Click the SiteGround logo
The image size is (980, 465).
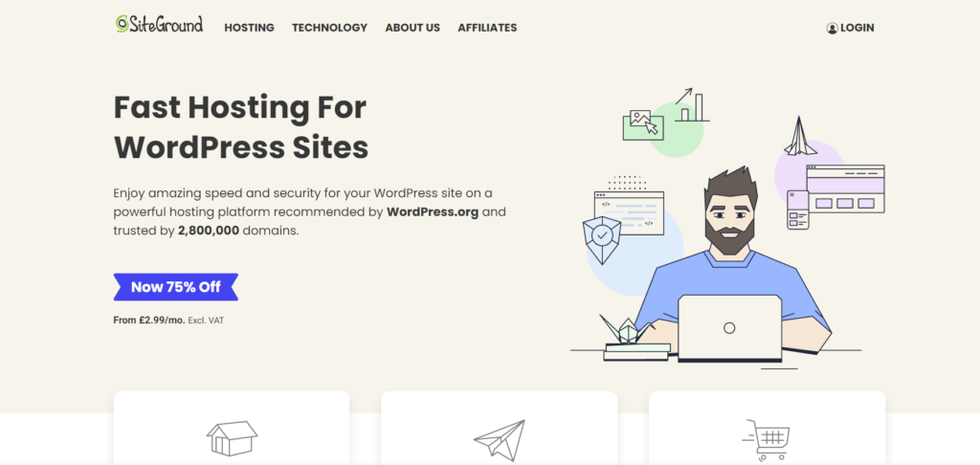pyautogui.click(x=160, y=24)
